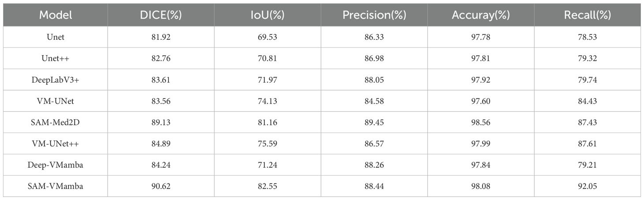Select the VM-UNet++ model name cell
The image size is (644, 200).
coord(56,143)
